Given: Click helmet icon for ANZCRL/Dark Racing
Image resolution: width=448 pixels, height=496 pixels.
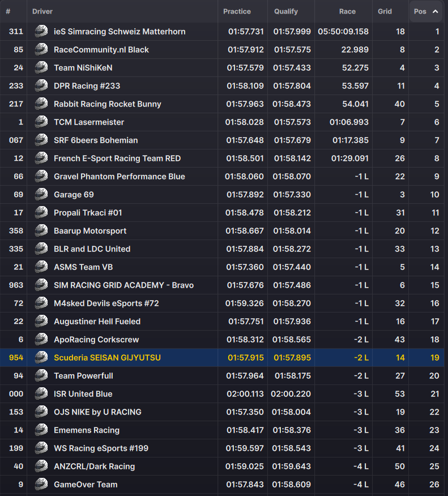Looking at the screenshot, I should 41,466.
